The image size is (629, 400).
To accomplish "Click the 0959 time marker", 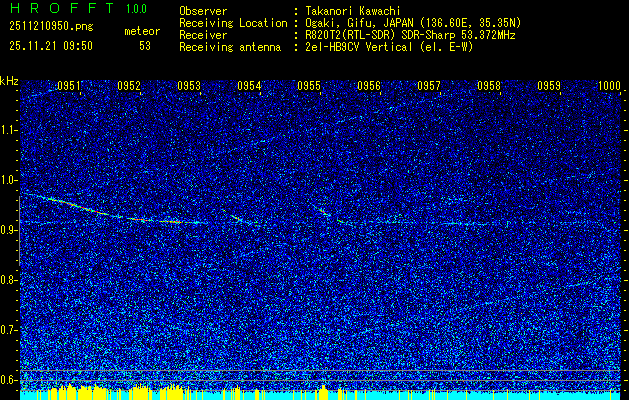I will point(549,86).
